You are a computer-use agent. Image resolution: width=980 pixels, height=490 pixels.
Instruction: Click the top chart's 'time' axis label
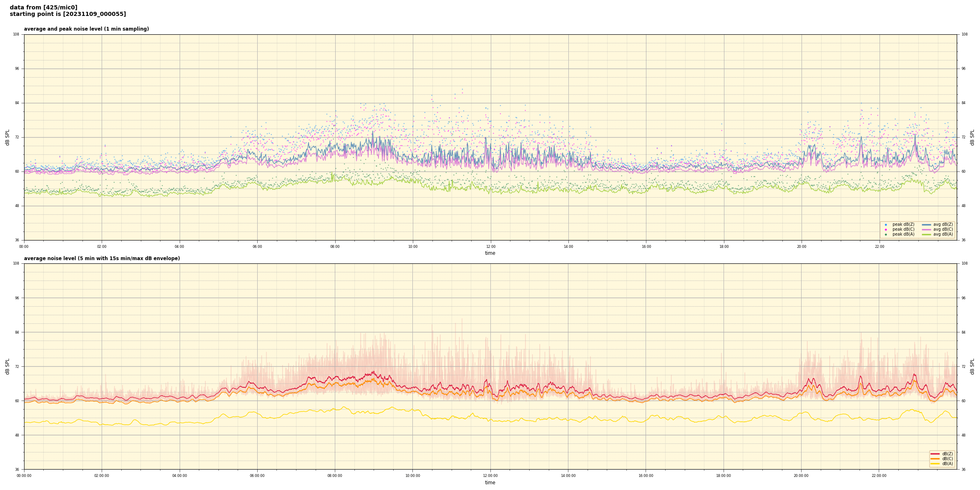click(490, 253)
